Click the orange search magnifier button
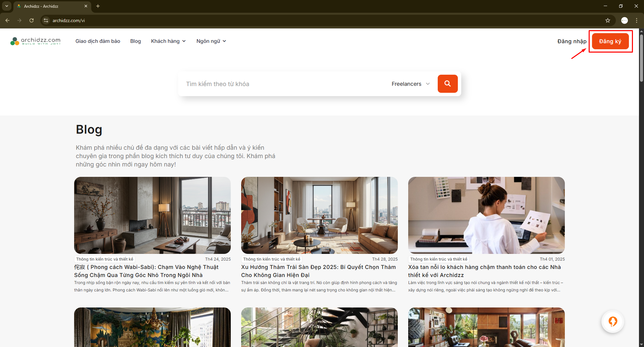Screen dimensions: 644x347 coord(447,84)
